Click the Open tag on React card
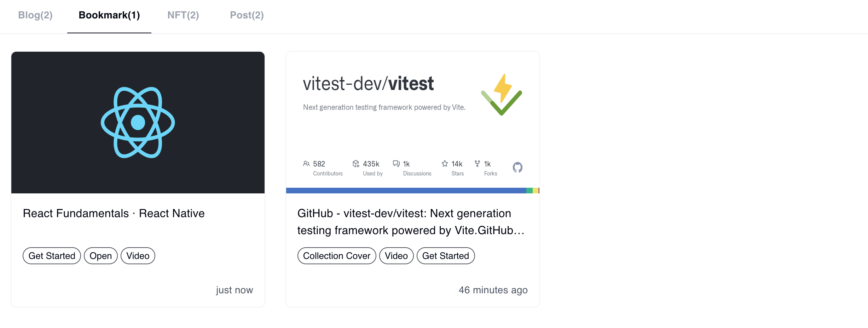The height and width of the screenshot is (328, 868). click(100, 256)
